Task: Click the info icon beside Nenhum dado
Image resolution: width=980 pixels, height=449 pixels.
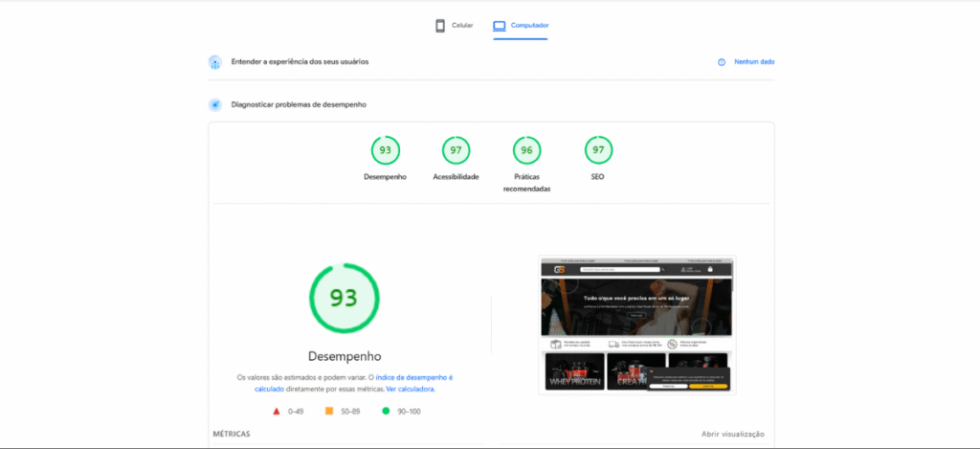Action: (x=722, y=62)
